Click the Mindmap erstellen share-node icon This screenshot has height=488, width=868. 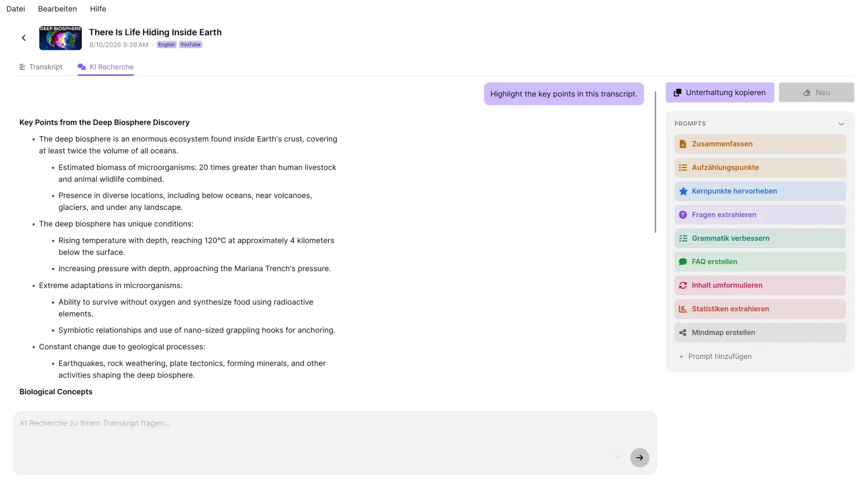(683, 332)
